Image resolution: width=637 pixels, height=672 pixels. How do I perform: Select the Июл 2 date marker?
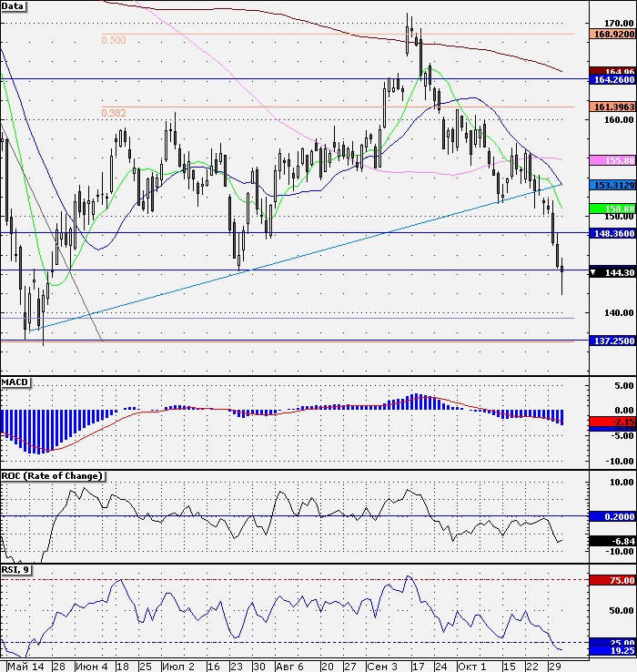coord(178,667)
